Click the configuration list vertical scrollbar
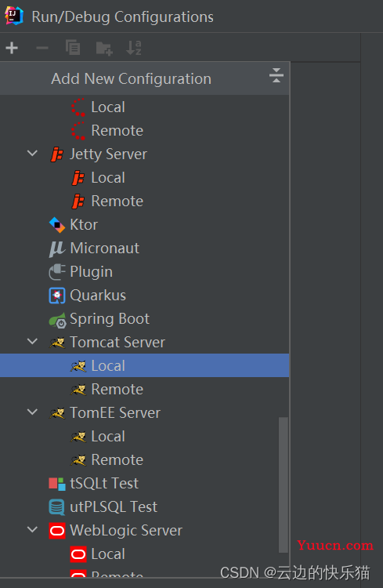Viewport: 383px width, 588px height. [x=284, y=485]
